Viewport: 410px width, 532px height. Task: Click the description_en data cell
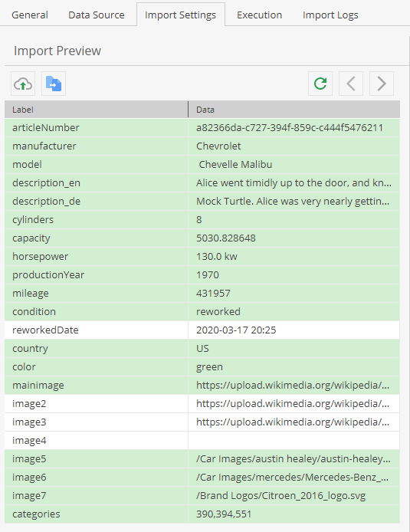(x=294, y=183)
